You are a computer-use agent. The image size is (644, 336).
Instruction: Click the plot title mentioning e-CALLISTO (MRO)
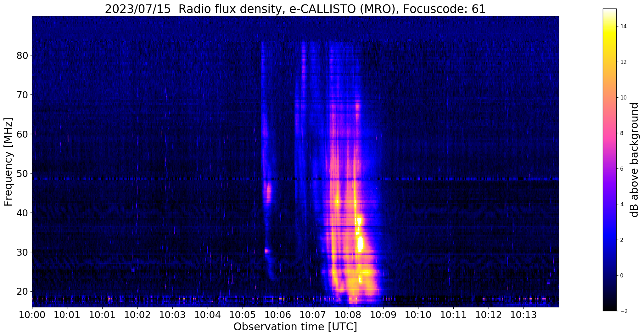coord(295,9)
